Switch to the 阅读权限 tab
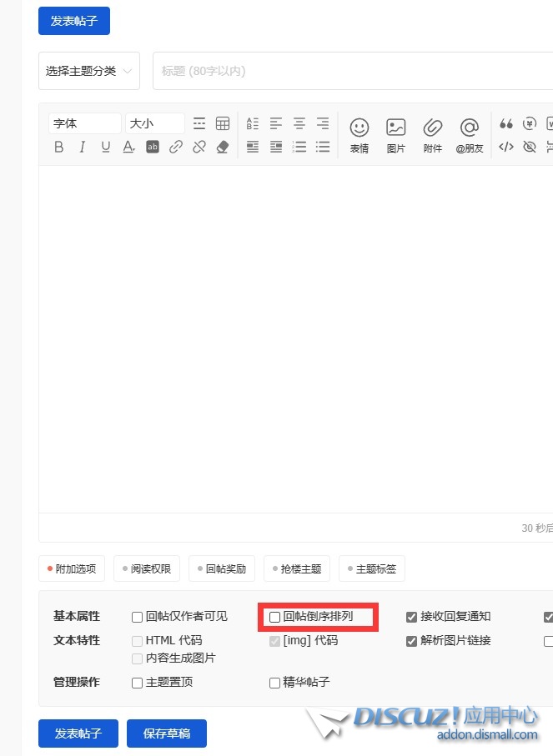Image resolution: width=553 pixels, height=756 pixels. (147, 569)
